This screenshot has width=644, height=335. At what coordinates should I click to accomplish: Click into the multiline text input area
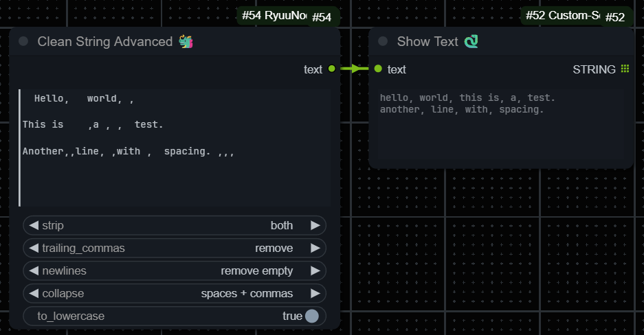coord(175,148)
